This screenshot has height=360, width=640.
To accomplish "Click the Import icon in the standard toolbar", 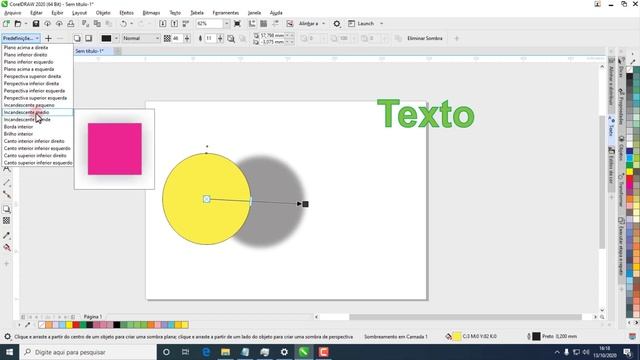I will click(162, 24).
